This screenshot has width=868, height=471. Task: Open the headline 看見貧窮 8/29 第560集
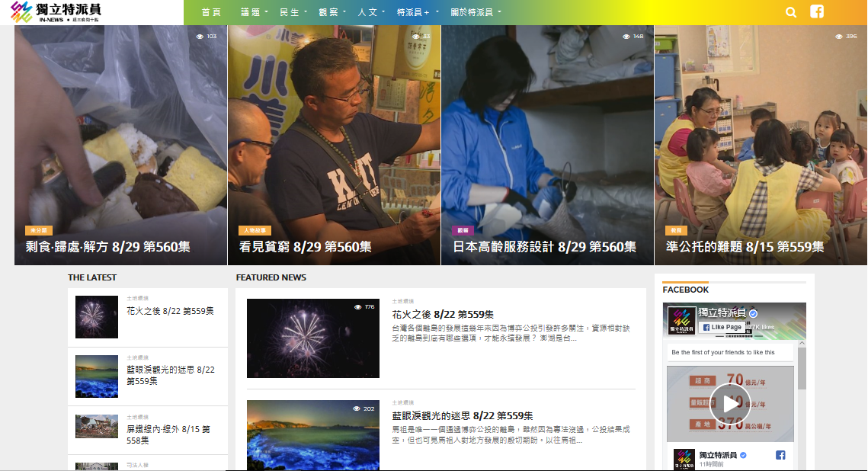305,247
